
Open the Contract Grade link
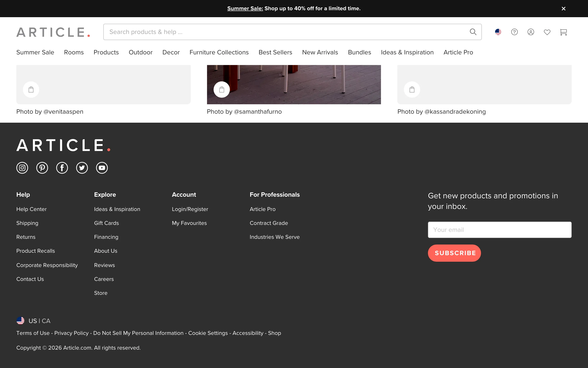[269, 223]
